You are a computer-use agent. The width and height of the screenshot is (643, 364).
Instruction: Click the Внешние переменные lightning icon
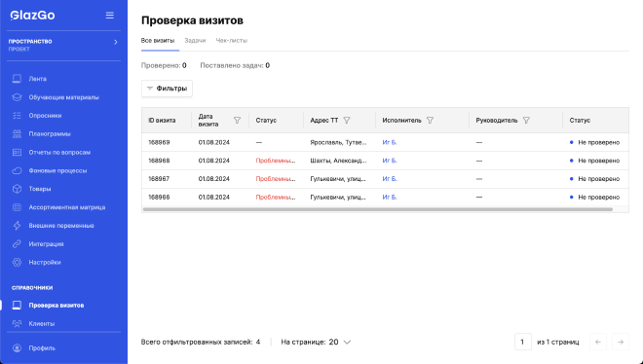[x=17, y=226]
